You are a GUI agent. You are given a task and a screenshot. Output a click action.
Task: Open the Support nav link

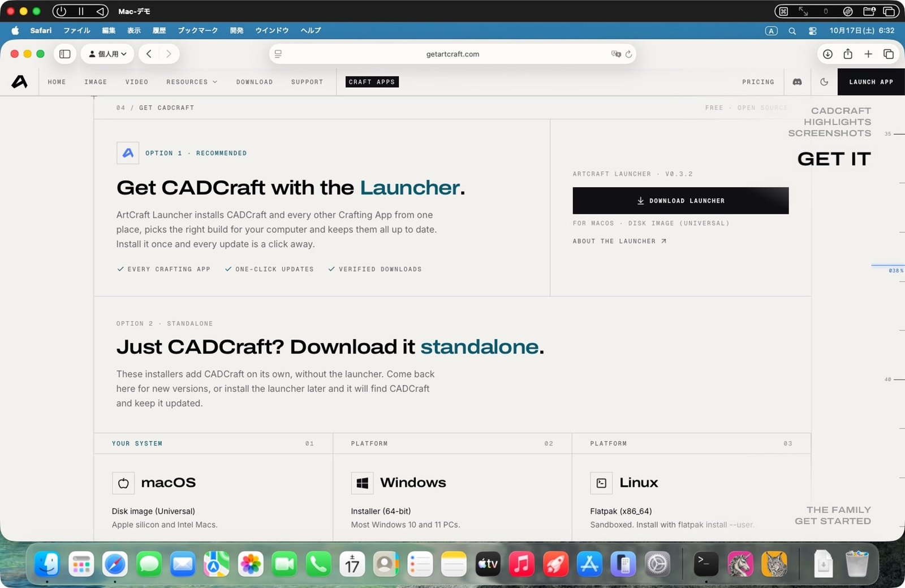[307, 82]
